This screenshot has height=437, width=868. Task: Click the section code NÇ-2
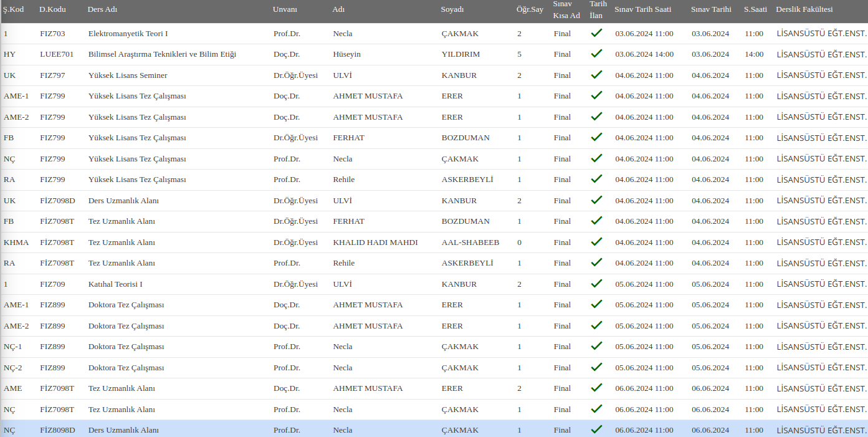pos(12,368)
